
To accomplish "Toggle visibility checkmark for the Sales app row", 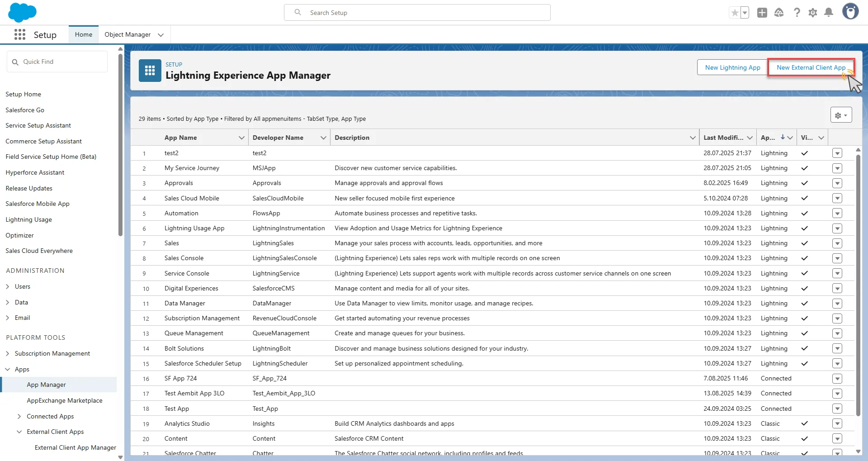I will point(804,243).
